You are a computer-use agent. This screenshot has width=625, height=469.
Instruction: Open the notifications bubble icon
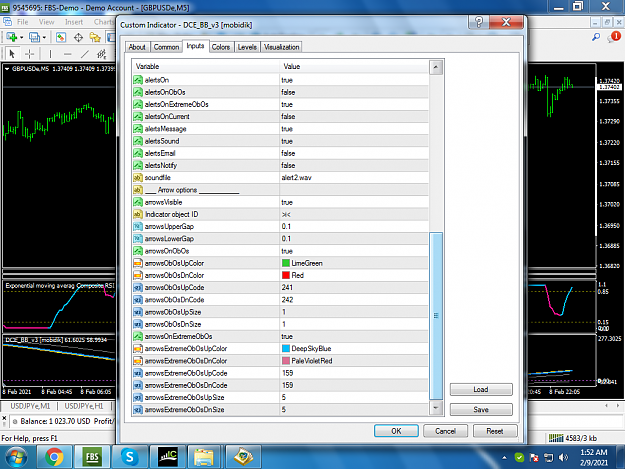[x=614, y=37]
